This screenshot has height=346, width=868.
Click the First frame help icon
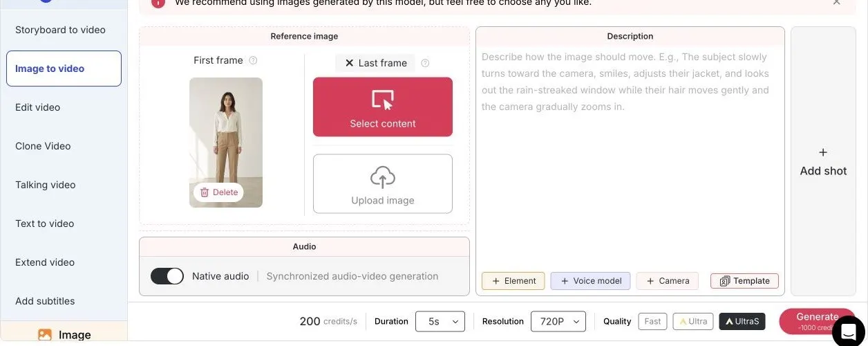[x=253, y=60]
